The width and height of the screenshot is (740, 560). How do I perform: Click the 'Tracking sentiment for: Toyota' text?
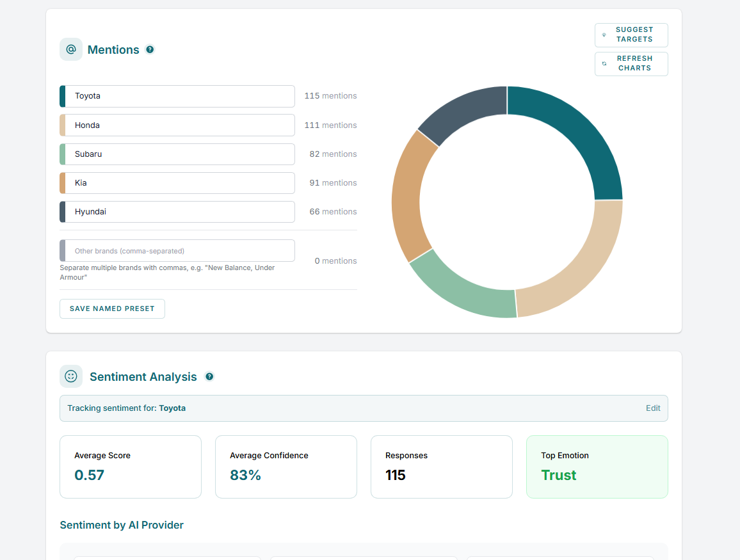tap(127, 408)
